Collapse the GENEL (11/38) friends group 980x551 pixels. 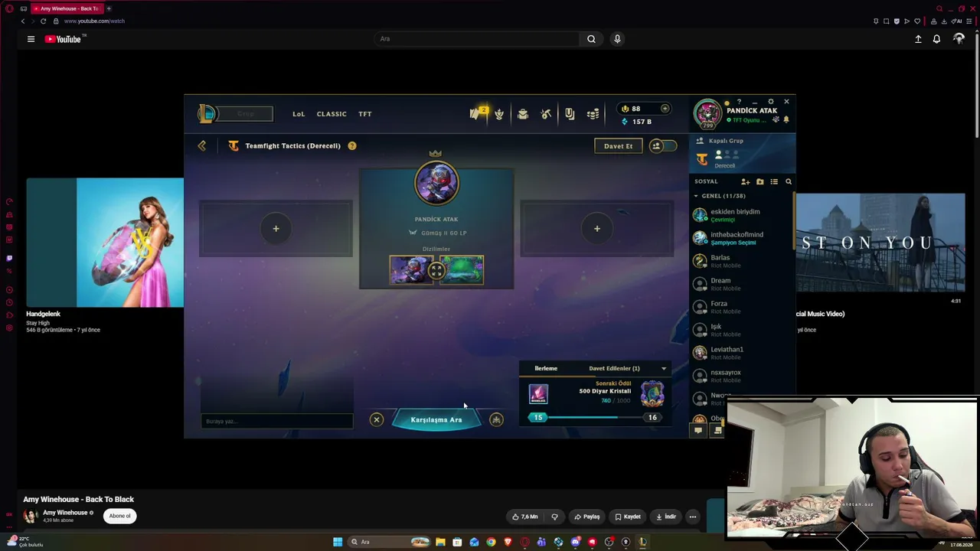[x=696, y=196]
